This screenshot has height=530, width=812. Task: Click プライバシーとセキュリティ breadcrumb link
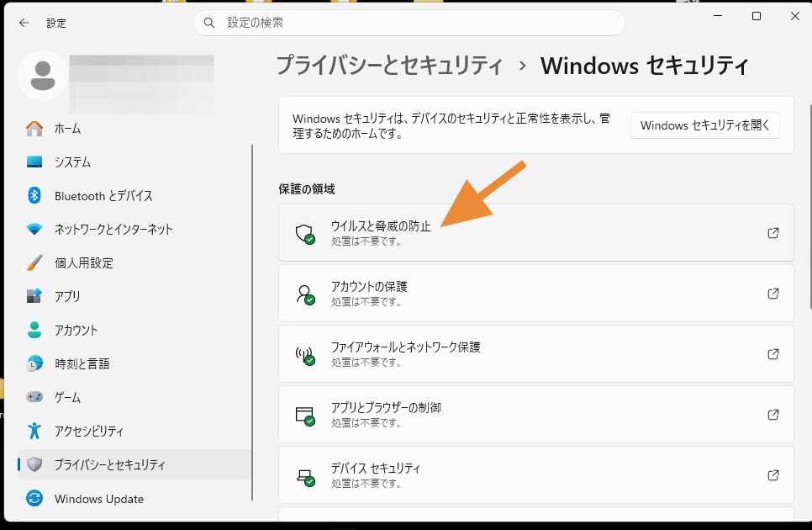[x=389, y=66]
